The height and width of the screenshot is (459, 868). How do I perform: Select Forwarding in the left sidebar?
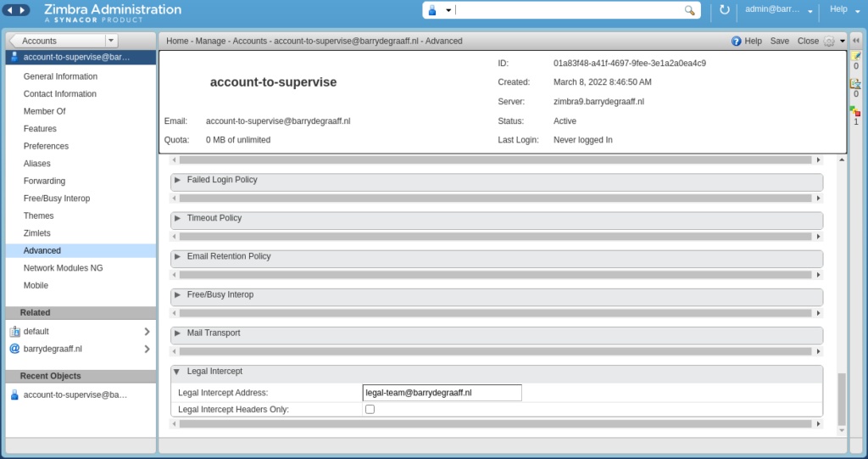[44, 181]
